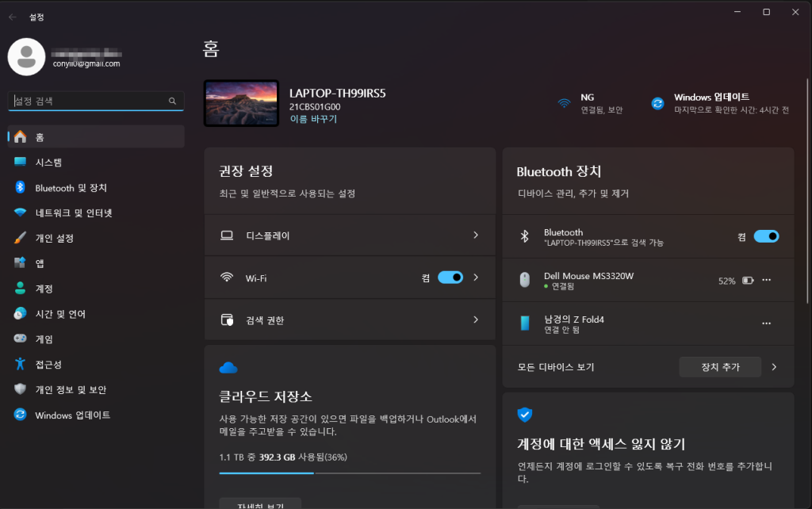Click the 계정 person icon

click(x=20, y=289)
